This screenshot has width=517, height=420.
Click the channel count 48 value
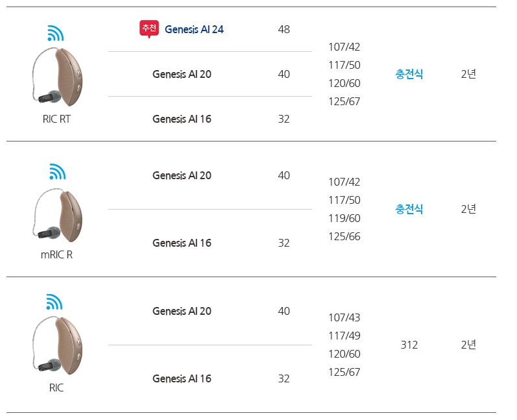pyautogui.click(x=283, y=29)
